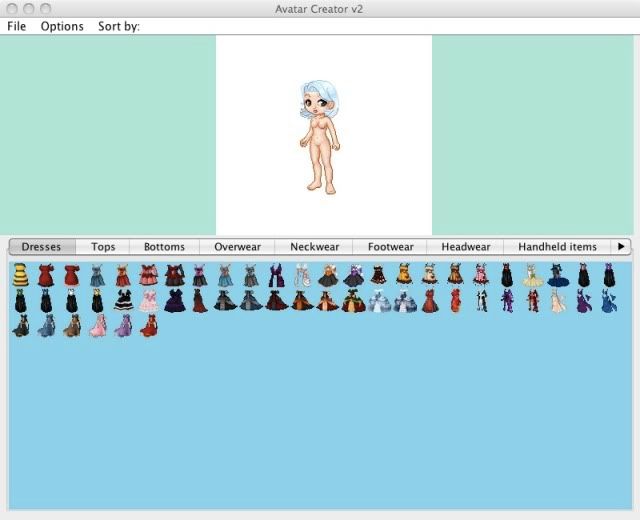Pick the pale yellow tutu dress
Screen dimensions: 640x520
coord(532,275)
